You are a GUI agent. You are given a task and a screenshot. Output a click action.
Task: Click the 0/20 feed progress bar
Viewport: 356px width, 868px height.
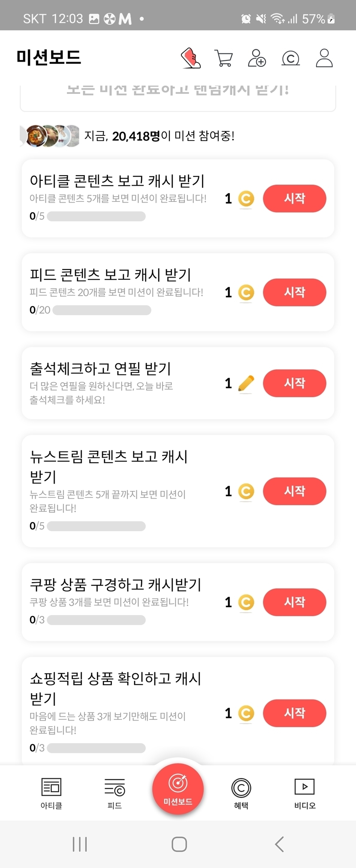102,310
